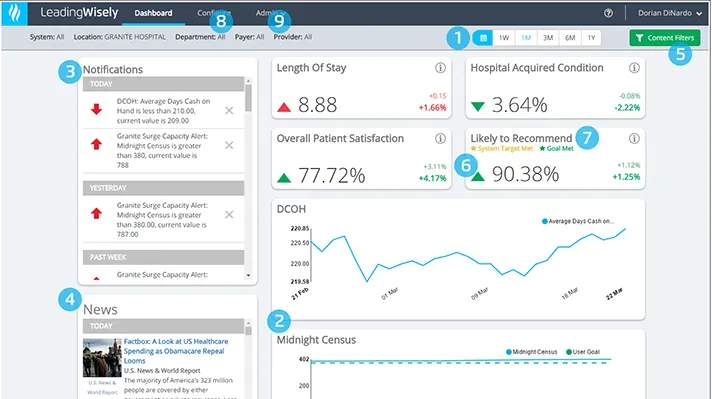Click red up arrow on 788 surge alert
This screenshot has width=712, height=399.
96,144
